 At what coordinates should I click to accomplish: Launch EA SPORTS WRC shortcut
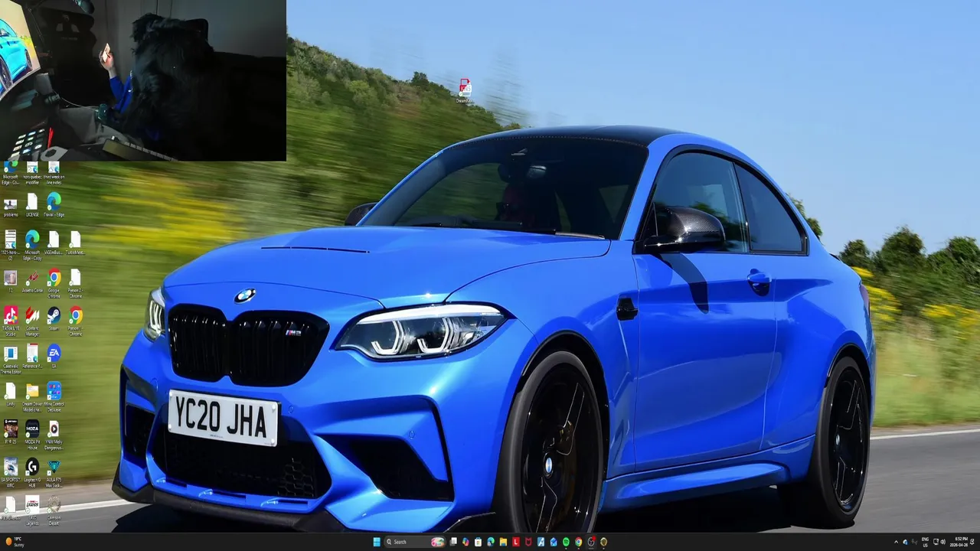(11, 473)
